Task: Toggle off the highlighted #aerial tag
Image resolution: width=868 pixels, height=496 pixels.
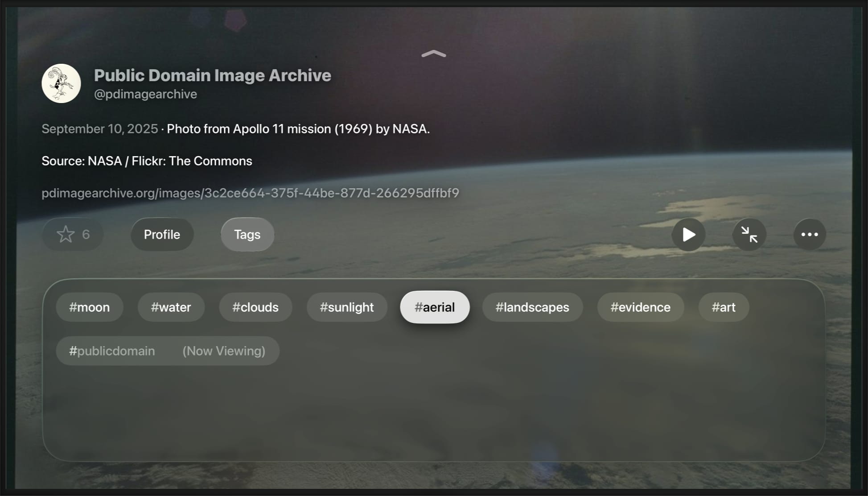Action: point(435,307)
